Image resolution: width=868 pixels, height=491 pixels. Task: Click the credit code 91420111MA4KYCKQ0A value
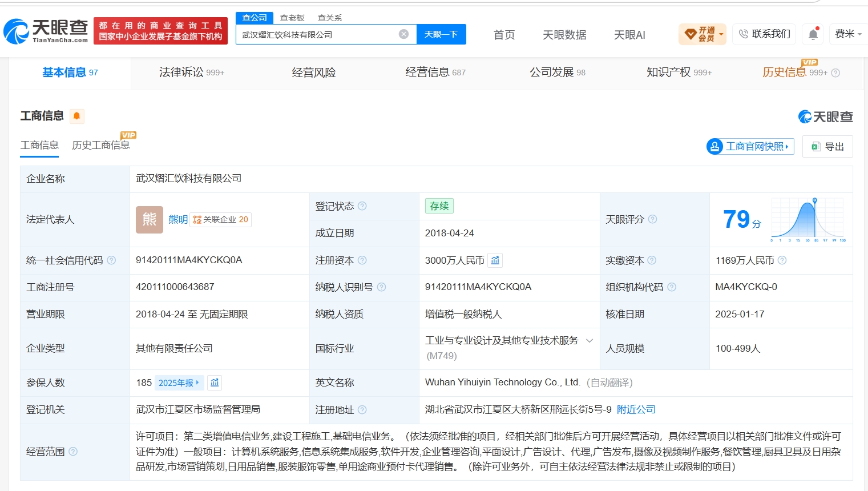(x=189, y=260)
